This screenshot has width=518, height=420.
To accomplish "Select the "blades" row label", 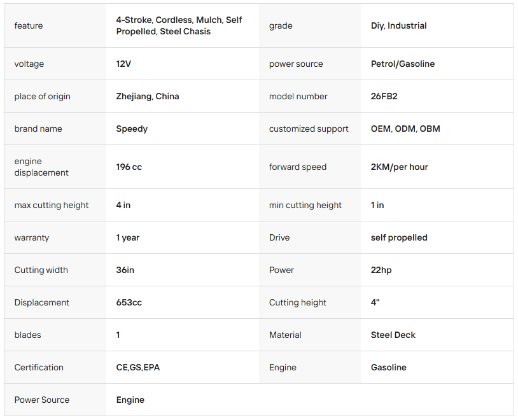I will 27,335.
